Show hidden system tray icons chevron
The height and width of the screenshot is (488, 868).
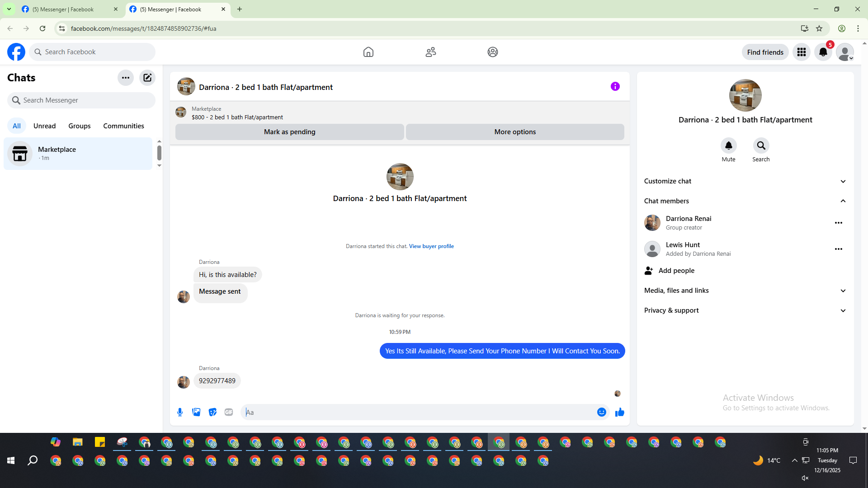click(x=794, y=460)
